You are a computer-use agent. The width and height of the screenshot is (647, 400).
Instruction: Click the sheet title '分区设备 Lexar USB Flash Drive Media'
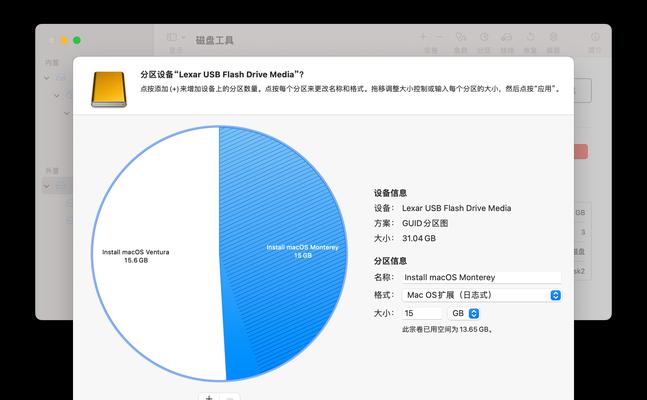click(222, 74)
